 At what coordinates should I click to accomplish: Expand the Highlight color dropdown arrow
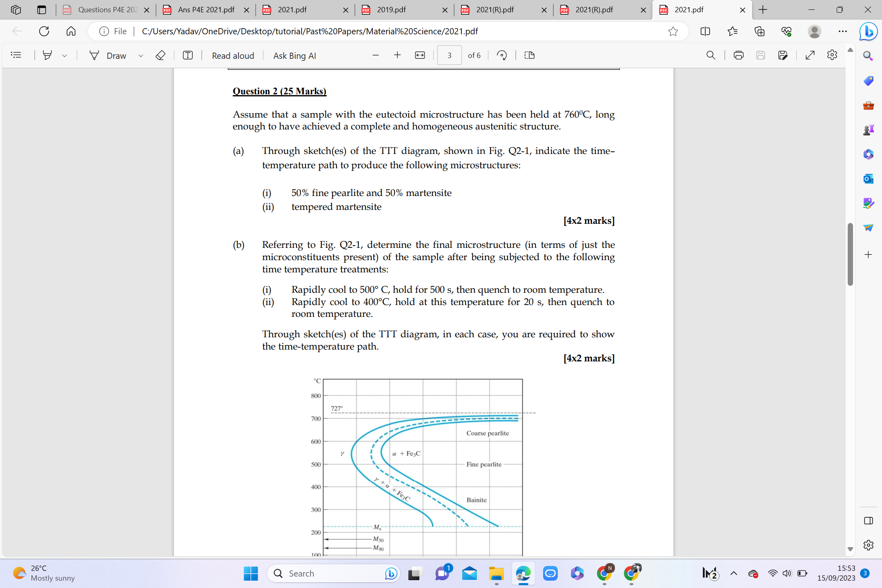pos(65,56)
